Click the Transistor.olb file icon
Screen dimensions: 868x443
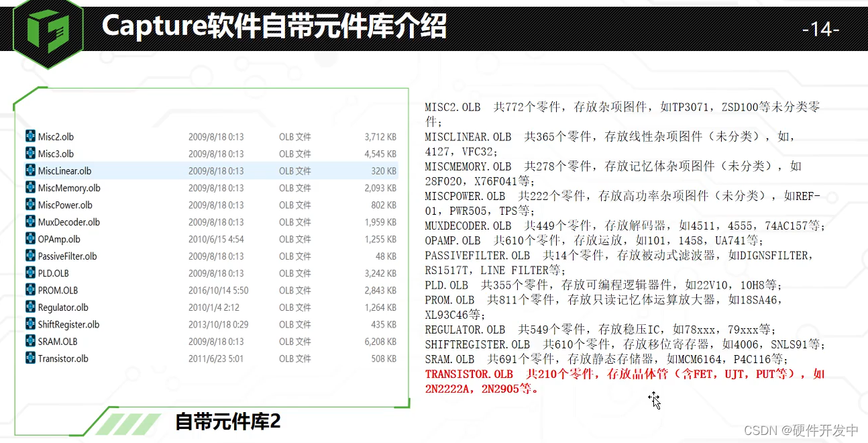click(x=30, y=358)
